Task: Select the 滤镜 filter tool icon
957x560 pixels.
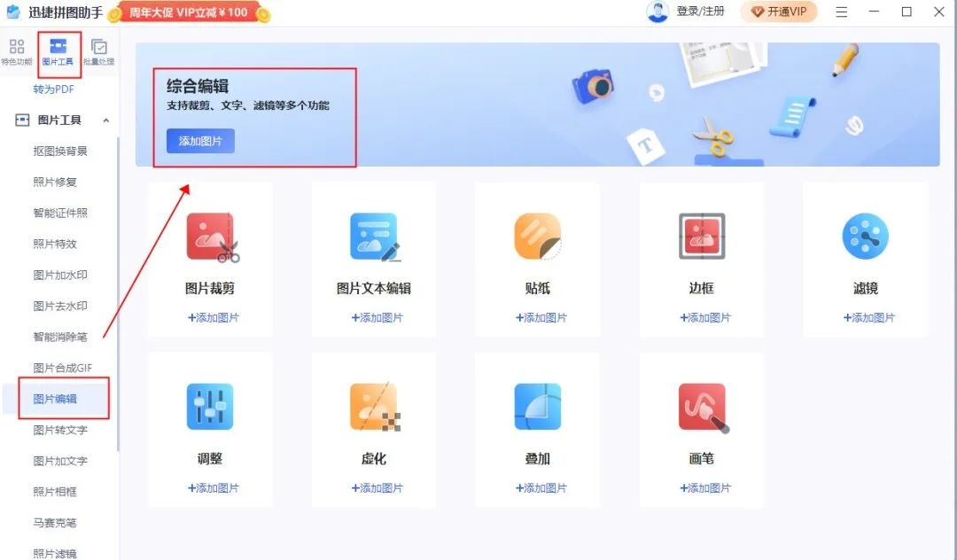Action: pos(865,235)
